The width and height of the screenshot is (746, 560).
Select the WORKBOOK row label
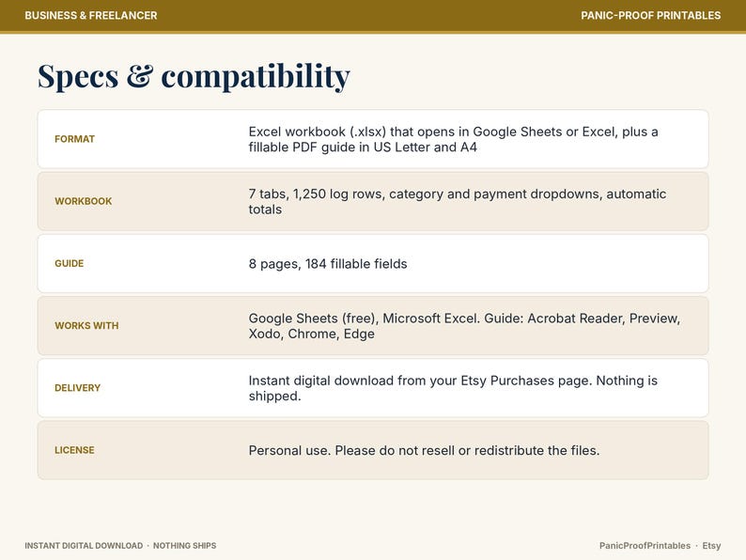coord(84,201)
